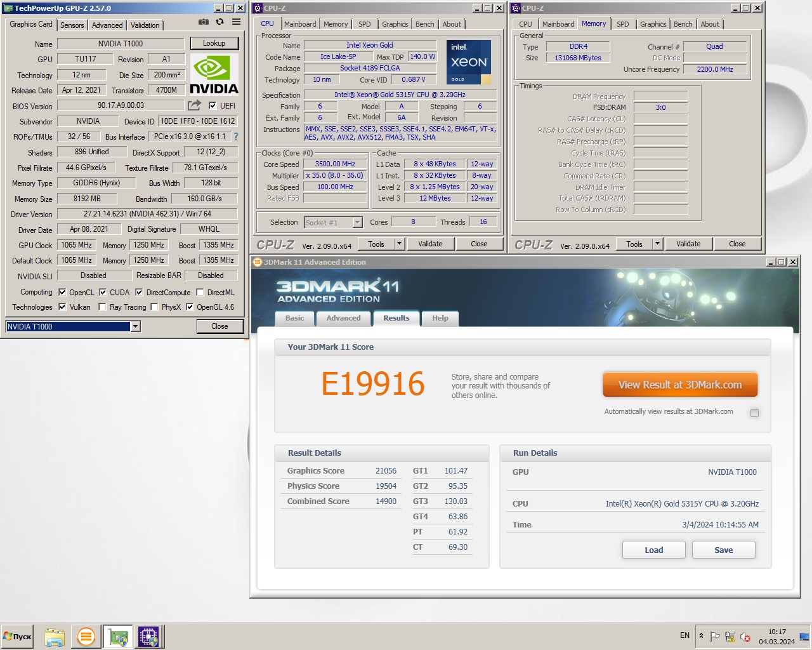The image size is (812, 650).
Task: Click the CPU-Z taskbar icon
Action: pyautogui.click(x=149, y=637)
